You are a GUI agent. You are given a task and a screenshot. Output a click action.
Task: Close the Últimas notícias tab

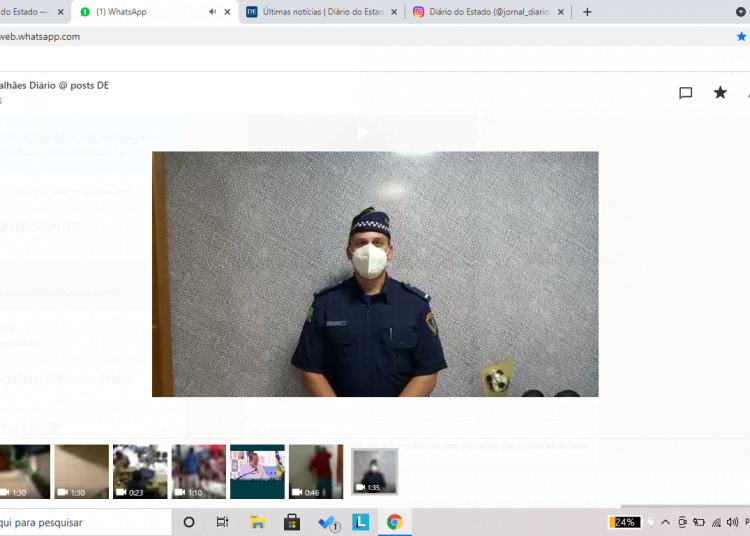(394, 12)
